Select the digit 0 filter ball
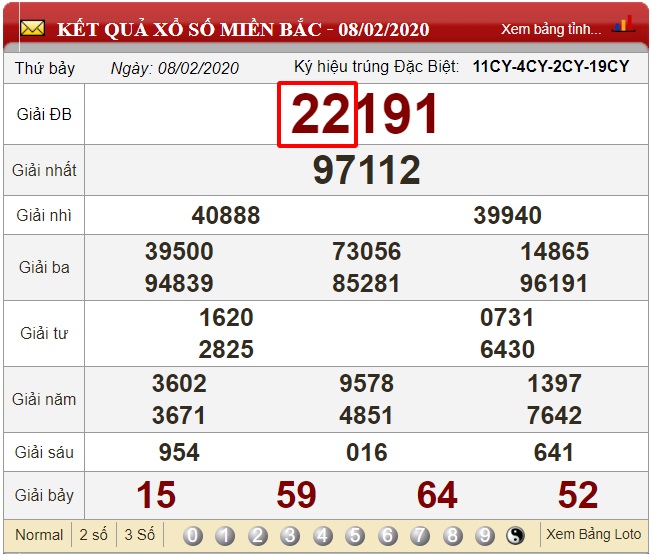The height and width of the screenshot is (554, 653). click(193, 535)
